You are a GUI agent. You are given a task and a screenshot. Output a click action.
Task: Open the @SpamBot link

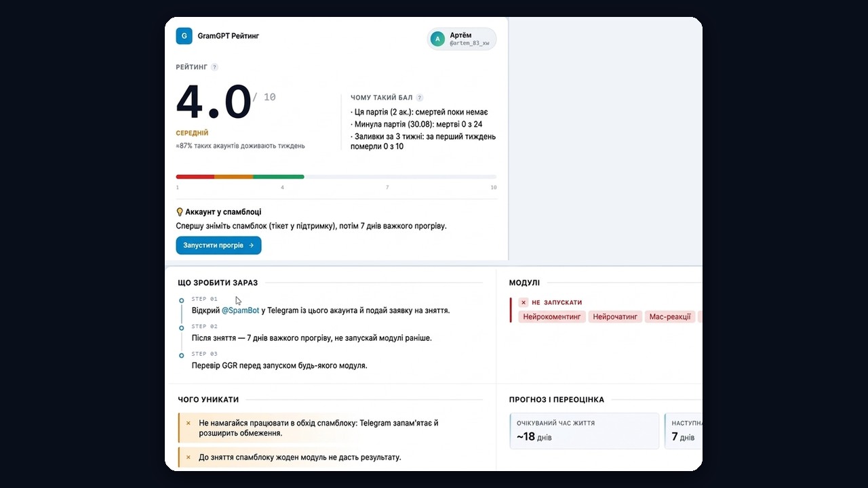(x=241, y=310)
